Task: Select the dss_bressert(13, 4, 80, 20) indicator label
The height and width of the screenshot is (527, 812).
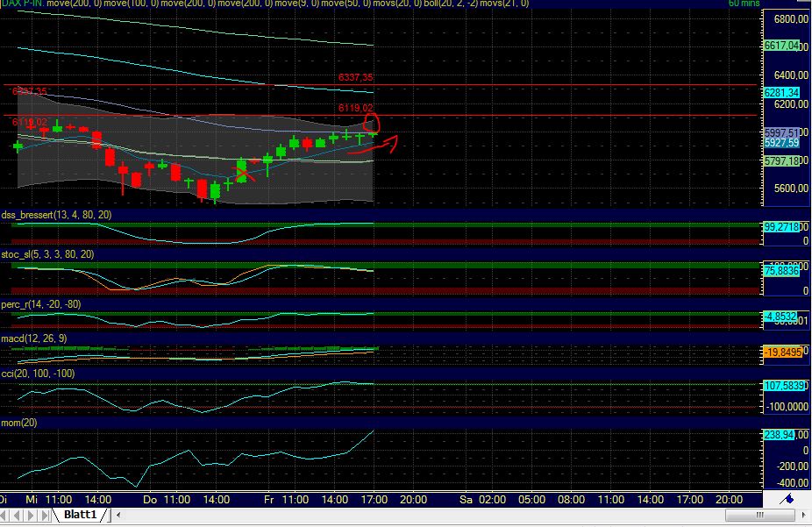Action: tap(56, 215)
